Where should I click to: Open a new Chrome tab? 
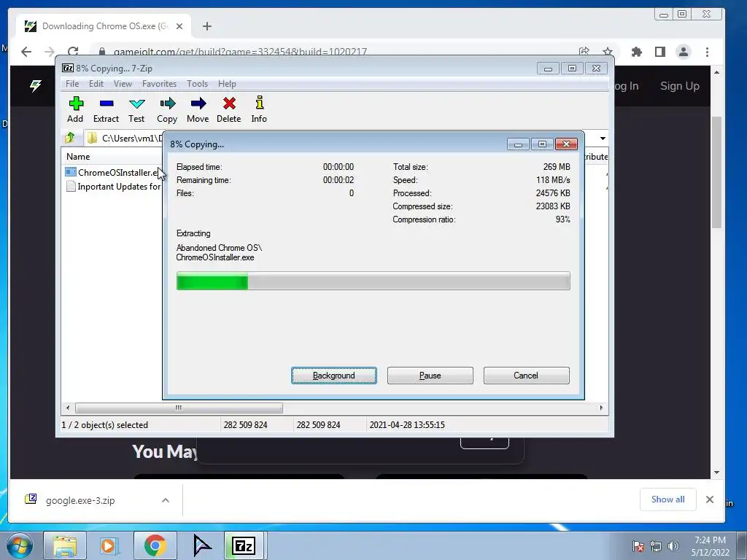206,26
